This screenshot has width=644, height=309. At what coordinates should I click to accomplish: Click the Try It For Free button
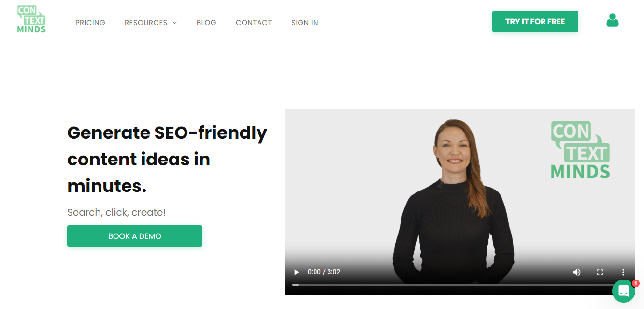535,22
